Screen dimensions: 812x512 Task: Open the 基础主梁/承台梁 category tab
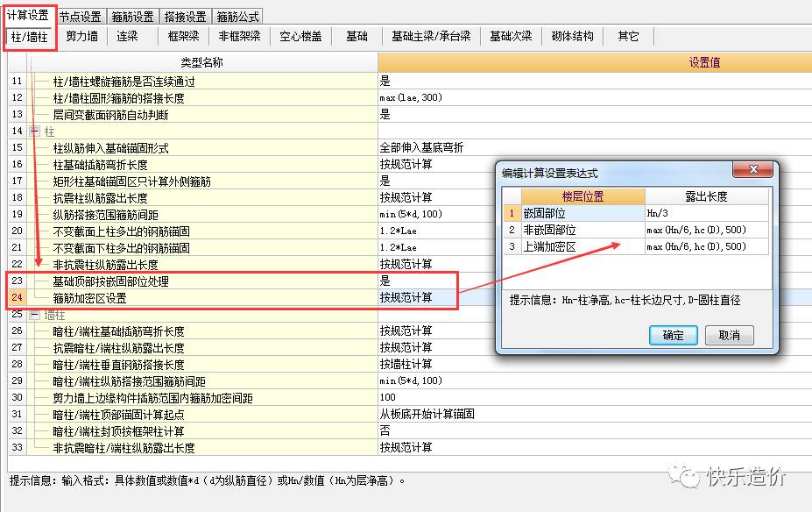pos(431,37)
